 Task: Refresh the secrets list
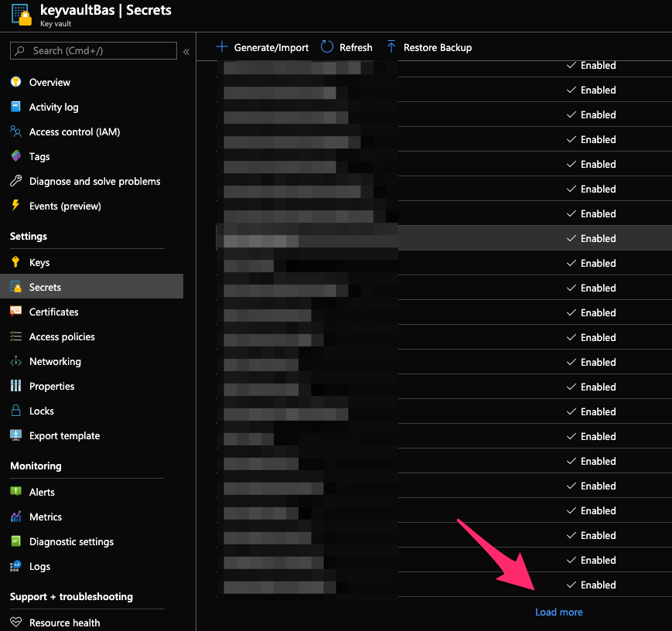tap(346, 47)
